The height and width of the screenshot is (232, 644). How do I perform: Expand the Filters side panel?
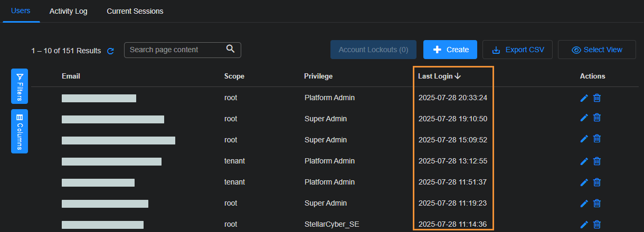(20, 86)
